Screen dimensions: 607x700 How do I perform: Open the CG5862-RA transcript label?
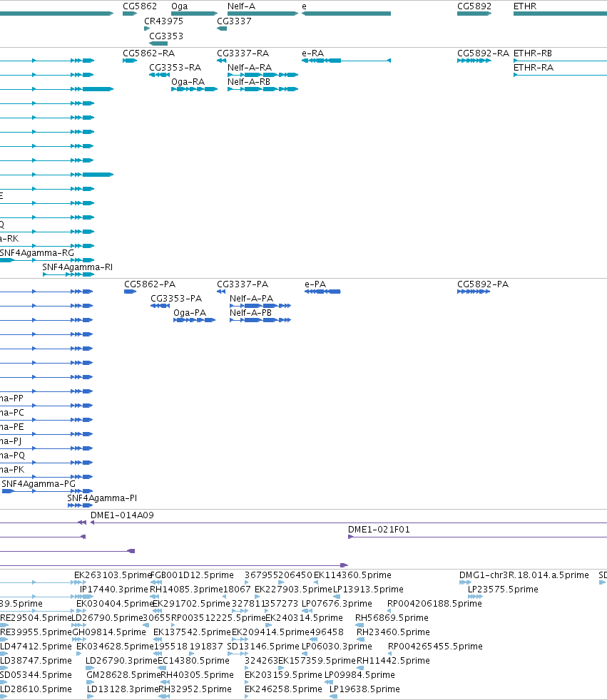click(149, 53)
